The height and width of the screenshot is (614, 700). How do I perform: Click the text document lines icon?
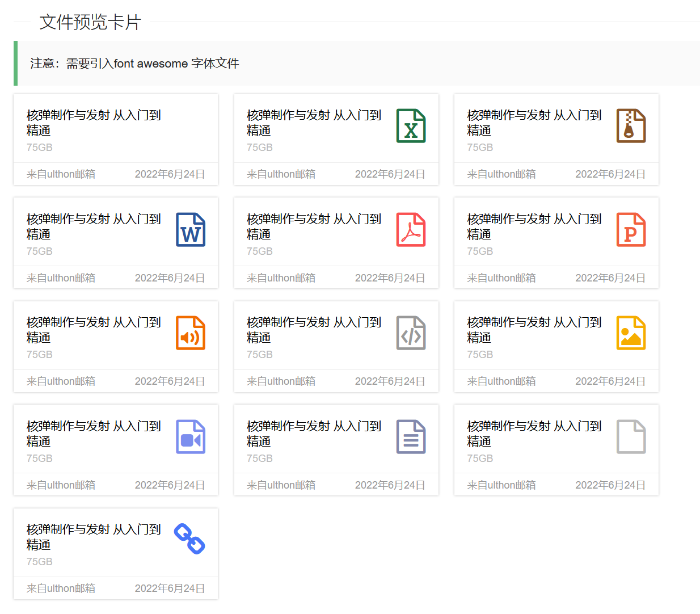(x=411, y=436)
